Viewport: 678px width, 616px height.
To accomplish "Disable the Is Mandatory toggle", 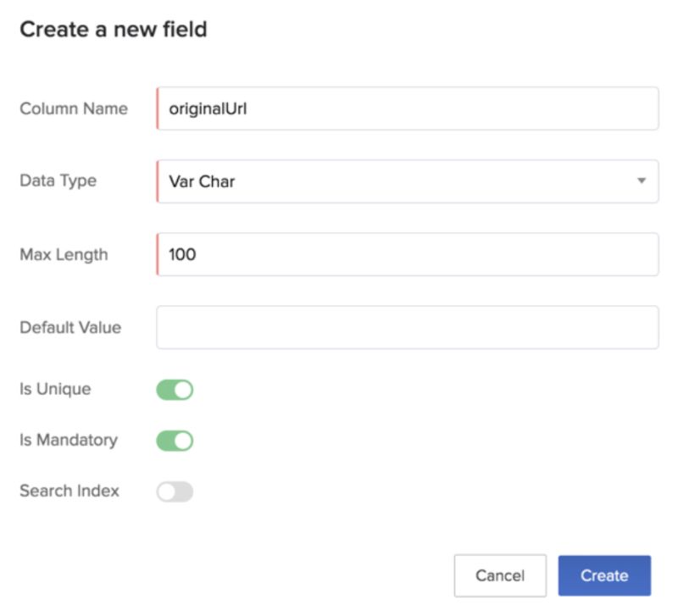I will pos(175,440).
